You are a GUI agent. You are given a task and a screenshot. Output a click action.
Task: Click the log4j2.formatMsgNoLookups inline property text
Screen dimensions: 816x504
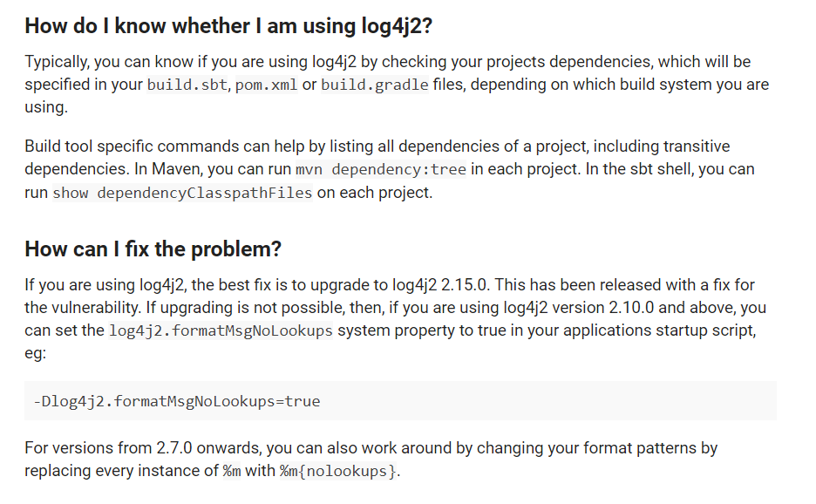click(221, 330)
